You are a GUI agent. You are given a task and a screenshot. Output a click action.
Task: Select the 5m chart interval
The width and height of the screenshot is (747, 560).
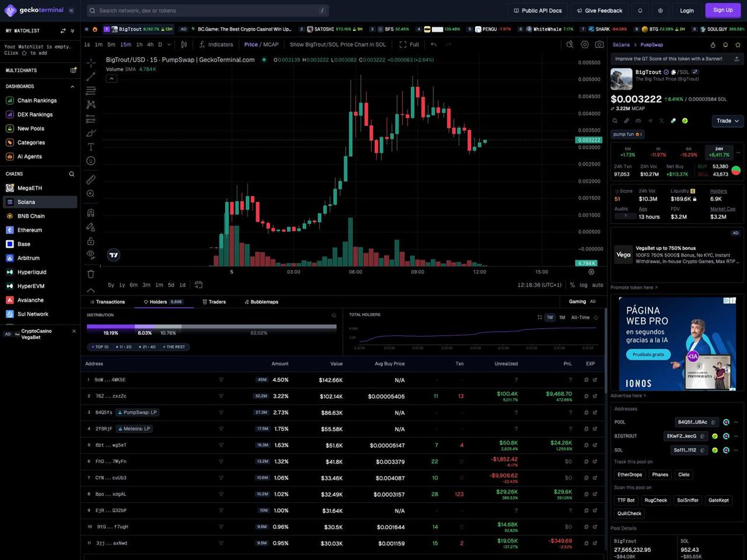coord(111,44)
